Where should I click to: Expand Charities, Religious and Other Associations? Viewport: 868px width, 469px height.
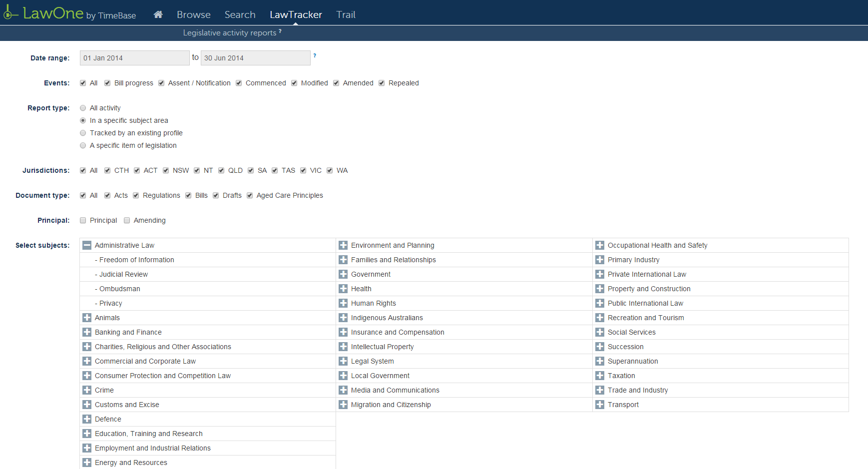pyautogui.click(x=87, y=347)
